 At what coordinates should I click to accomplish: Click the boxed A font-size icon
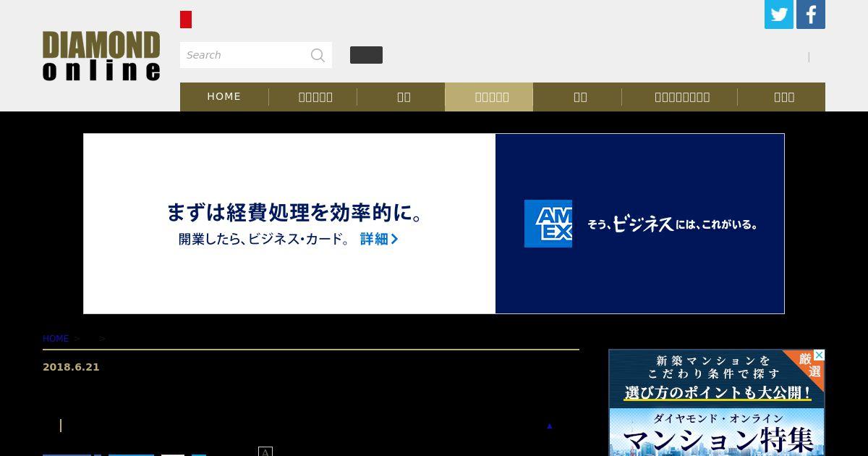(x=265, y=452)
